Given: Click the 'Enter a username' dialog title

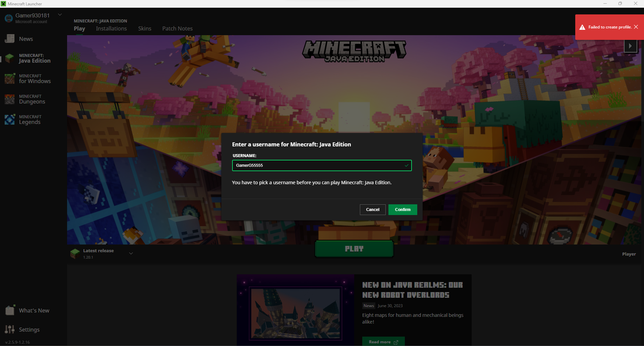Looking at the screenshot, I should [291, 144].
